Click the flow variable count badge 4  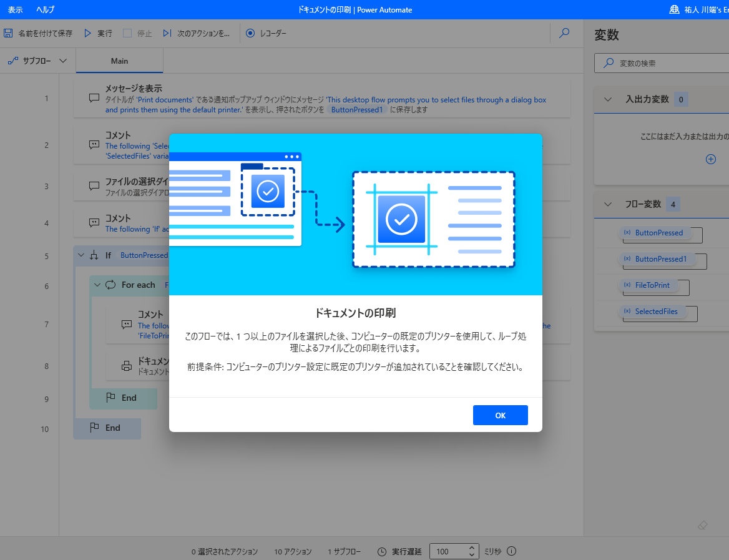point(673,204)
